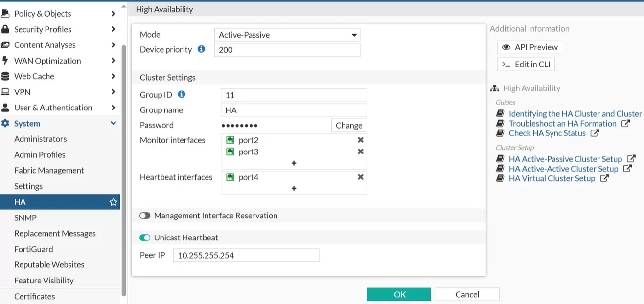Click external link icon beside HA Active-Passive Cluster Setup
Image resolution: width=644 pixels, height=304 pixels.
(631, 159)
